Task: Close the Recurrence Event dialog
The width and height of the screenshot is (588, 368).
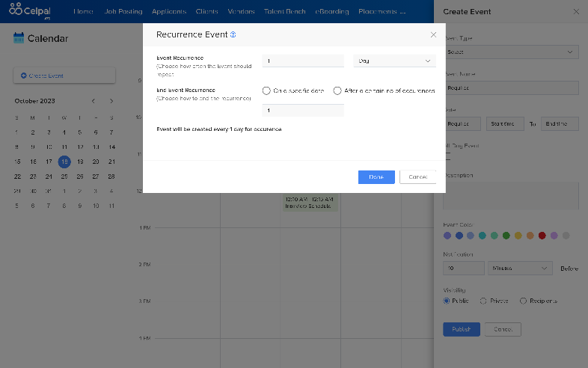Action: [x=433, y=34]
